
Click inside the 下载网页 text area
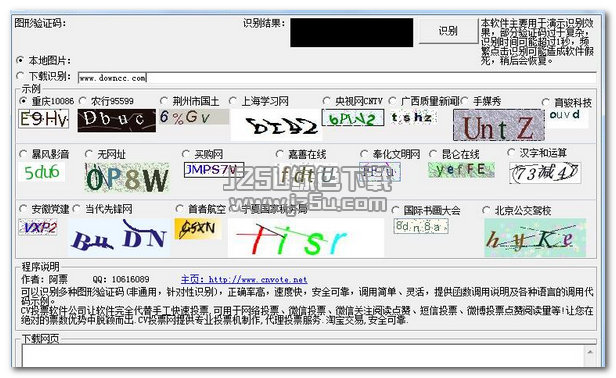(x=302, y=356)
